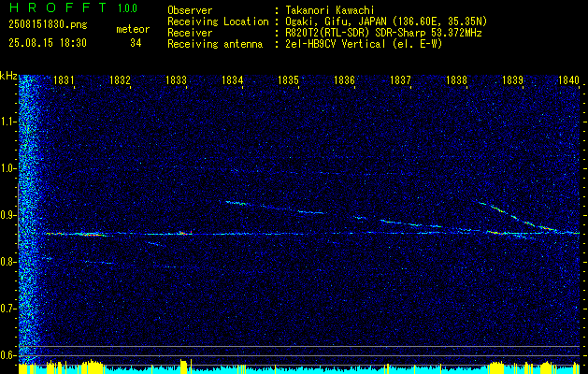Click the bright echo at 1833

click(184, 233)
